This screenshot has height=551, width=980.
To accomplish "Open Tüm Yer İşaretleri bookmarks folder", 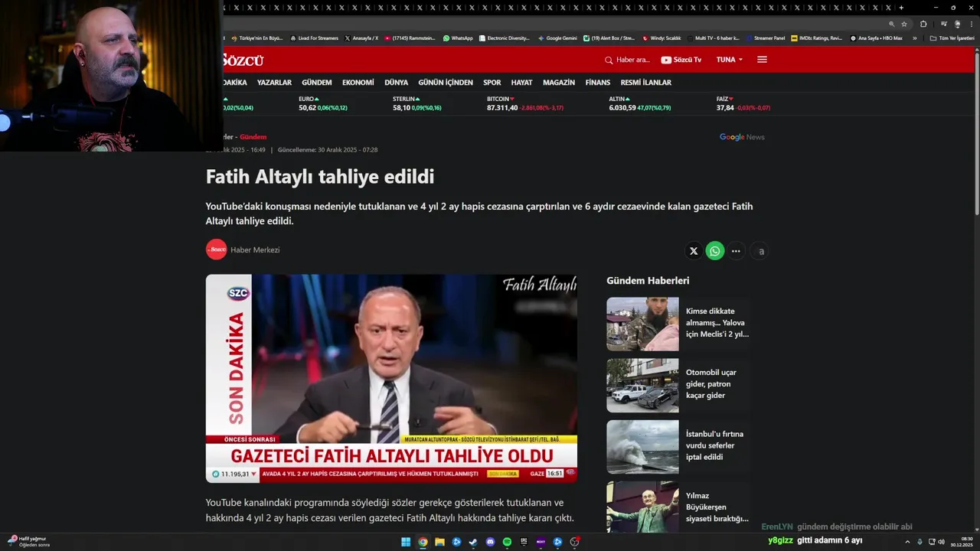I will [x=952, y=38].
